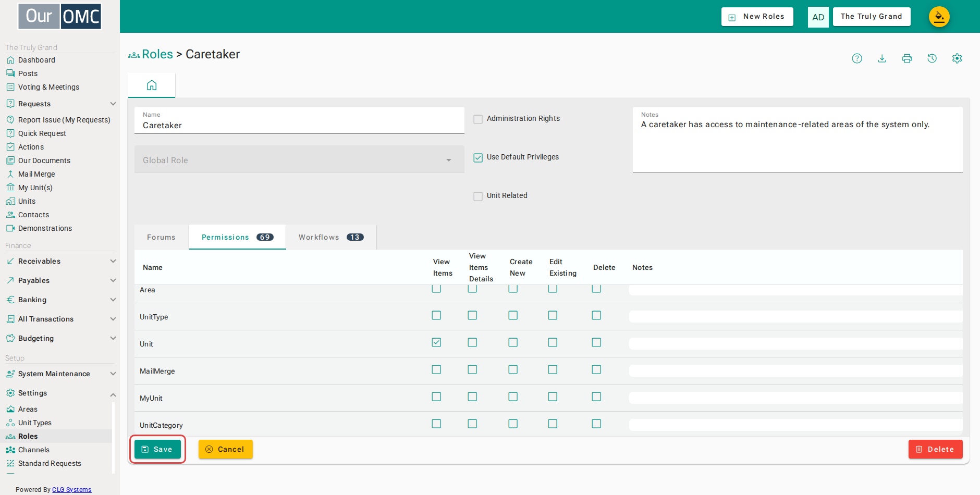980x495 pixels.
Task: Click the AD user avatar badge
Action: coord(818,17)
